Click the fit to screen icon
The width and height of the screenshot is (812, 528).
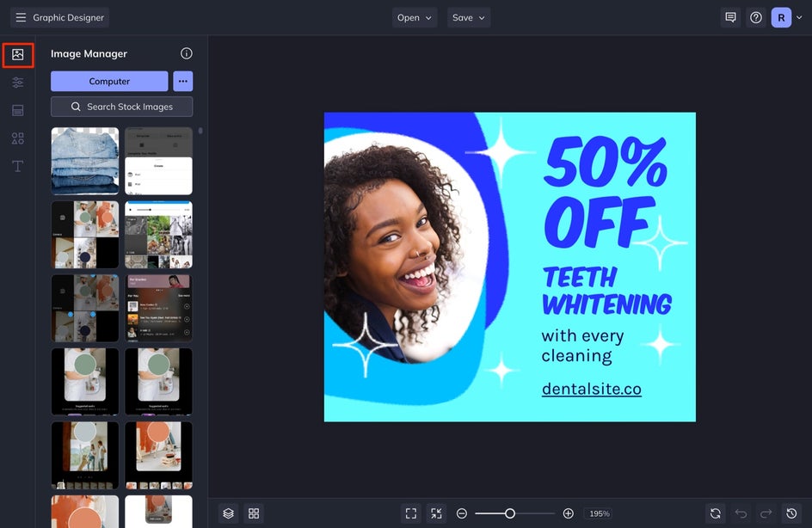click(411, 513)
